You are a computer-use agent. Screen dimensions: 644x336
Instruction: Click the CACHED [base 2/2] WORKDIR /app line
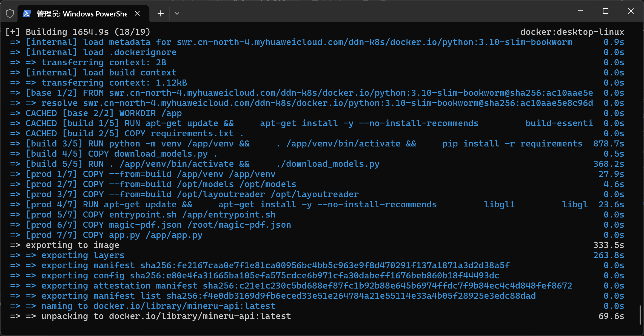(x=104, y=113)
